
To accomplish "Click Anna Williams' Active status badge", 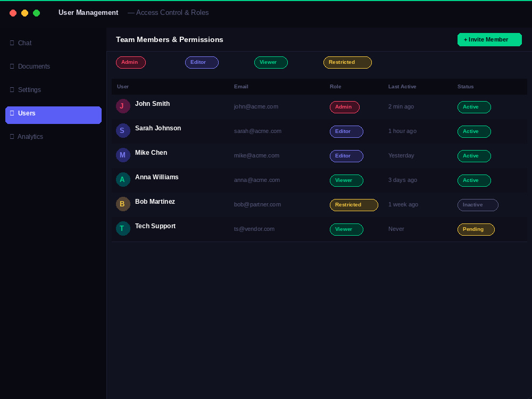I will (474, 180).
